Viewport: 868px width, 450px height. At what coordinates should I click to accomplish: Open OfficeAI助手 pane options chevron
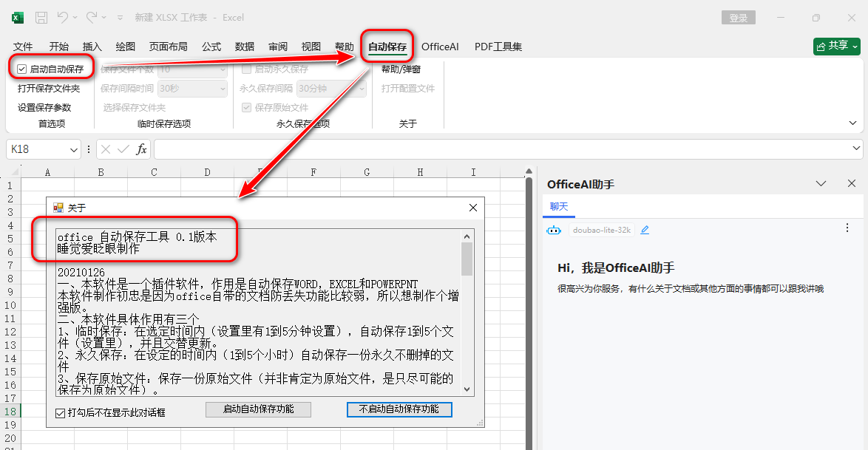[x=821, y=183]
